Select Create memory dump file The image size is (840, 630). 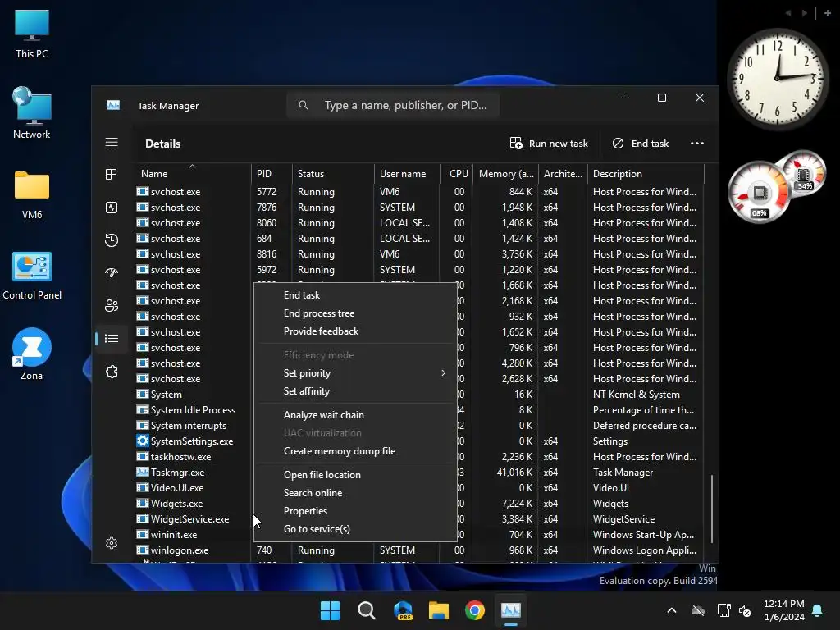coord(356,451)
